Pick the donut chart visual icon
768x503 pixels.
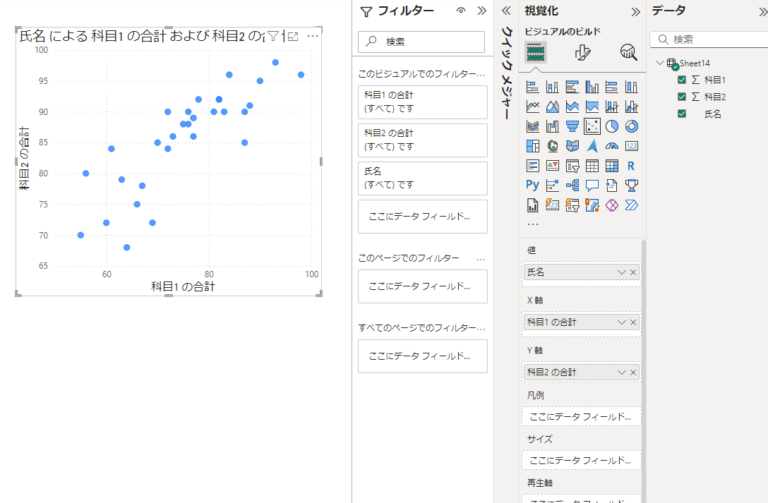[631, 126]
